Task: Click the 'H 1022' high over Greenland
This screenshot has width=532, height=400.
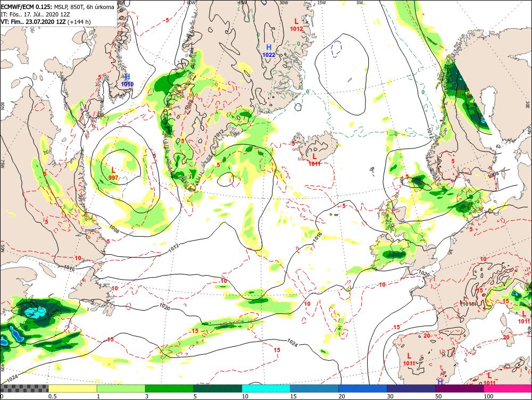Action: [x=269, y=51]
